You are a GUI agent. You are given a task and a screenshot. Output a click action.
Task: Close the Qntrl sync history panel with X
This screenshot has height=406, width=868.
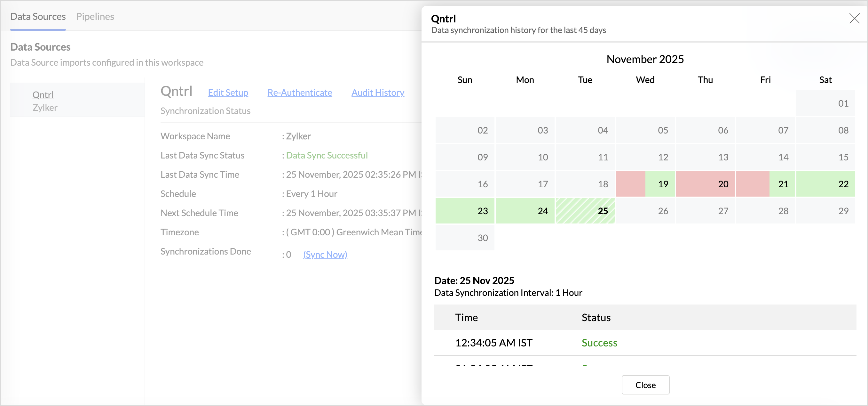854,18
